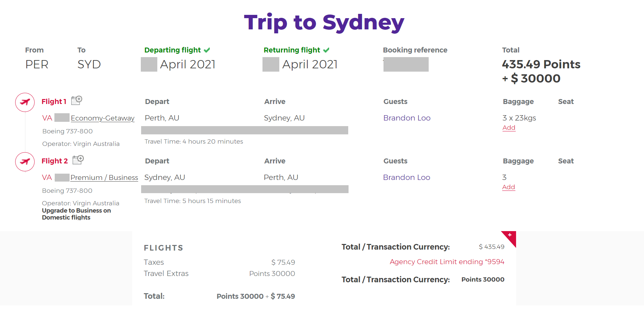This screenshot has height=310, width=644.
Task: Click the Seat column header for Flight 1
Action: (566, 102)
